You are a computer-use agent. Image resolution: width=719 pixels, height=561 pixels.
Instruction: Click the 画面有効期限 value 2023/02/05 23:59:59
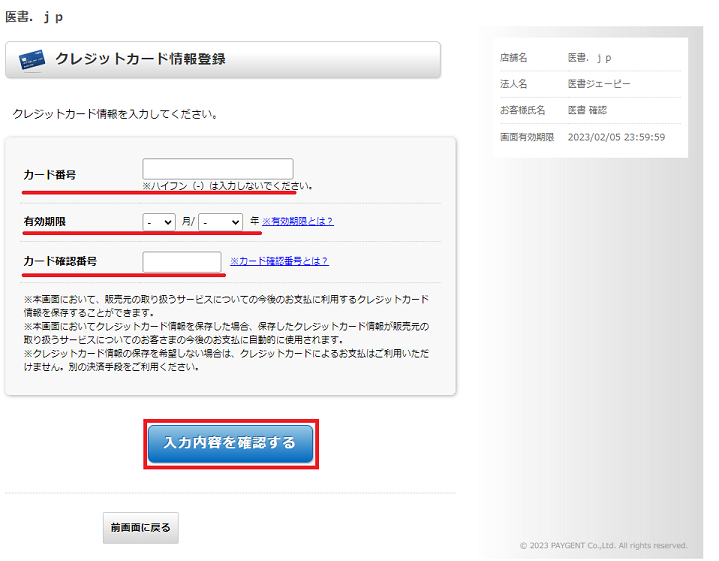616,137
